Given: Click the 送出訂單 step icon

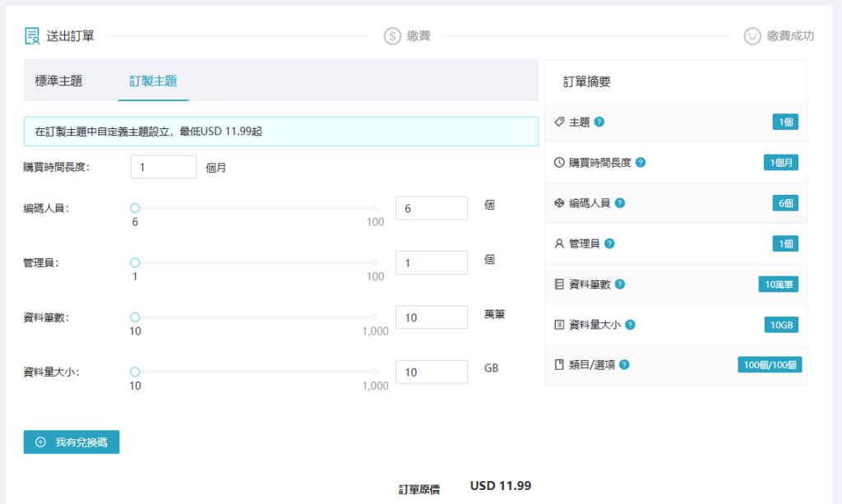Looking at the screenshot, I should point(32,36).
